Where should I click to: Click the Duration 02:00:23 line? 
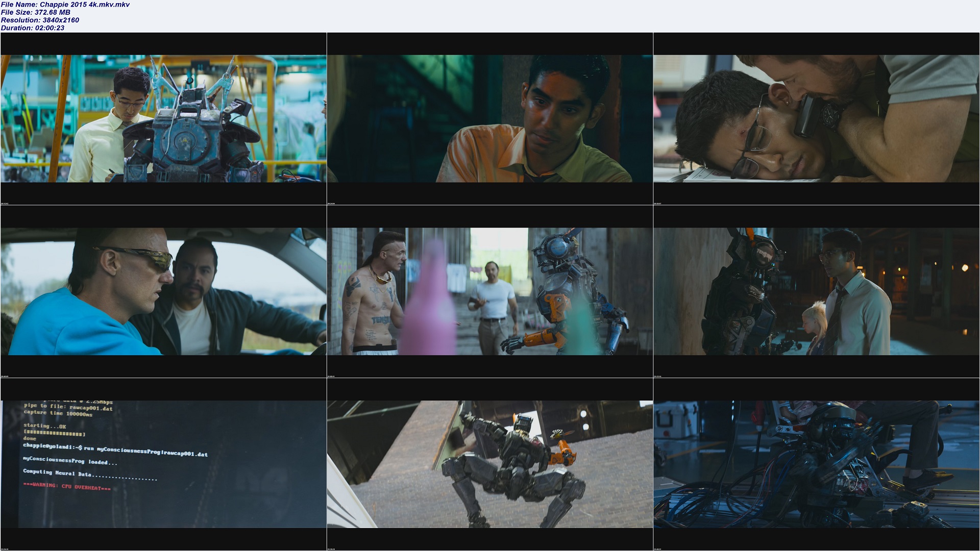33,28
